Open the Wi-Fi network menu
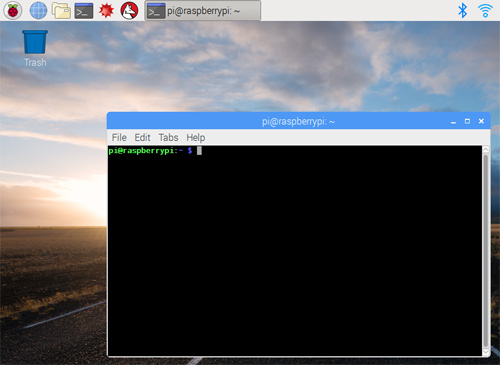Viewport: 500px width, 365px height. (x=485, y=11)
